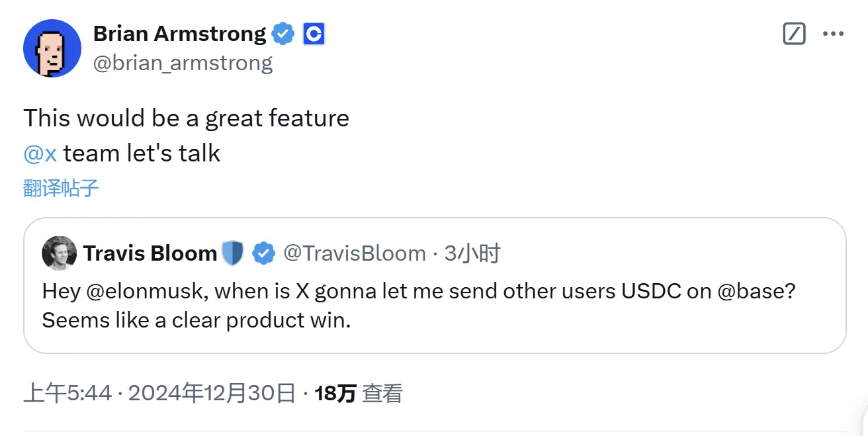Click the Coinbase affiliate badge beside Brian Armstrong
The width and height of the screenshot is (868, 436).
(312, 34)
